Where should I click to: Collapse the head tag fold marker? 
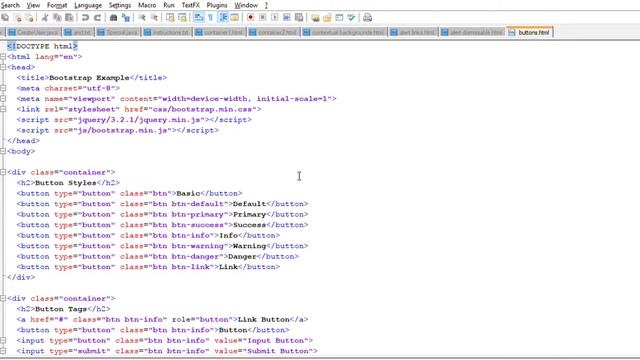(x=3, y=67)
